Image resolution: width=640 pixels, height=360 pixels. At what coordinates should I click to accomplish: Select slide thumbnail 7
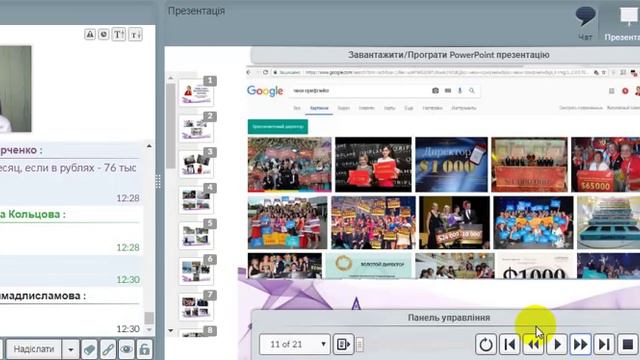[196, 307]
